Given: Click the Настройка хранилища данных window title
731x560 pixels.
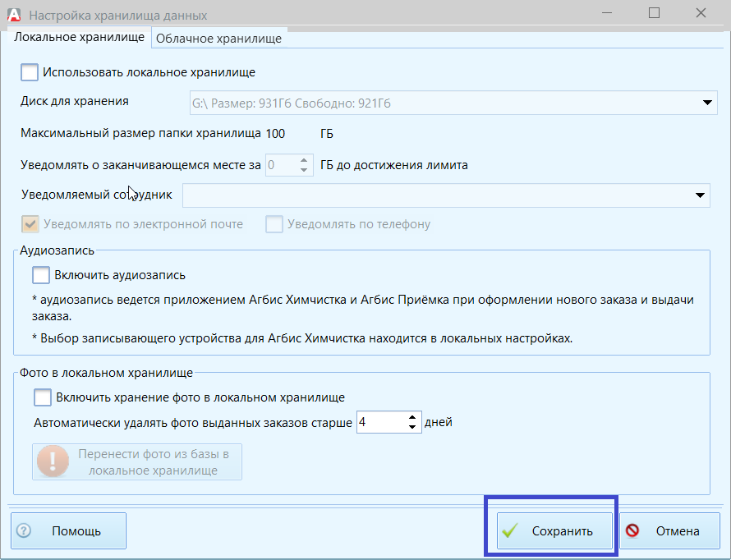Looking at the screenshot, I should tap(118, 16).
